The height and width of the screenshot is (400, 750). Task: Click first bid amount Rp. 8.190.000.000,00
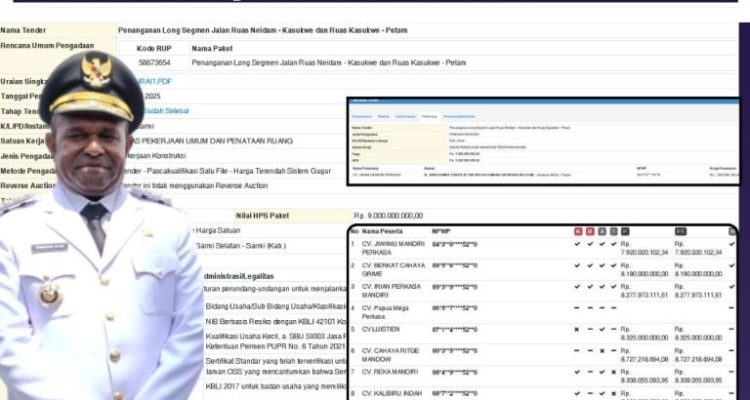pos(644,269)
